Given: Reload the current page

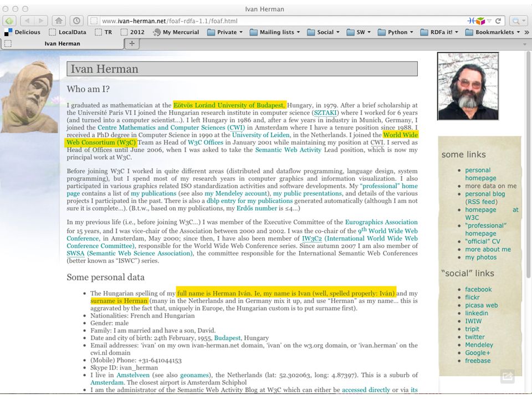Looking at the screenshot, I should (498, 21).
